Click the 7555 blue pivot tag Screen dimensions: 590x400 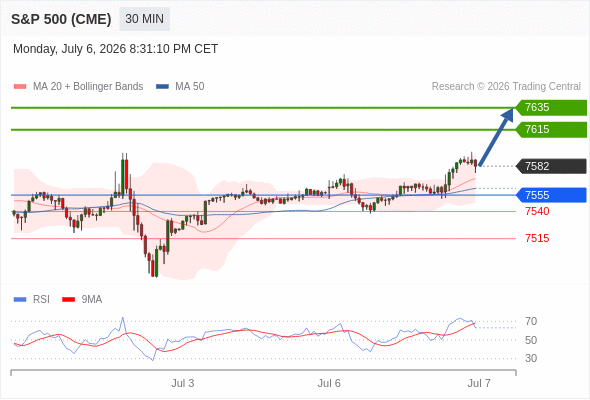(x=551, y=195)
